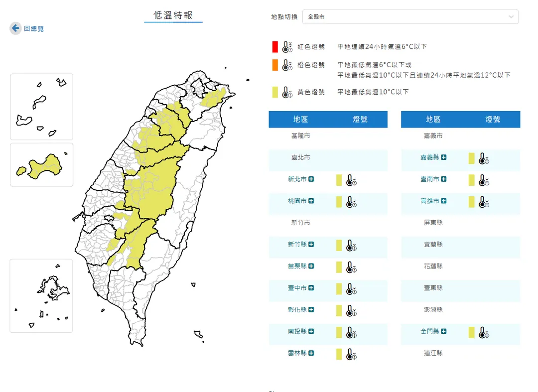Click the thermometer signal icon for 臺中市
Viewport: 538px width, 392px height.
(351, 289)
